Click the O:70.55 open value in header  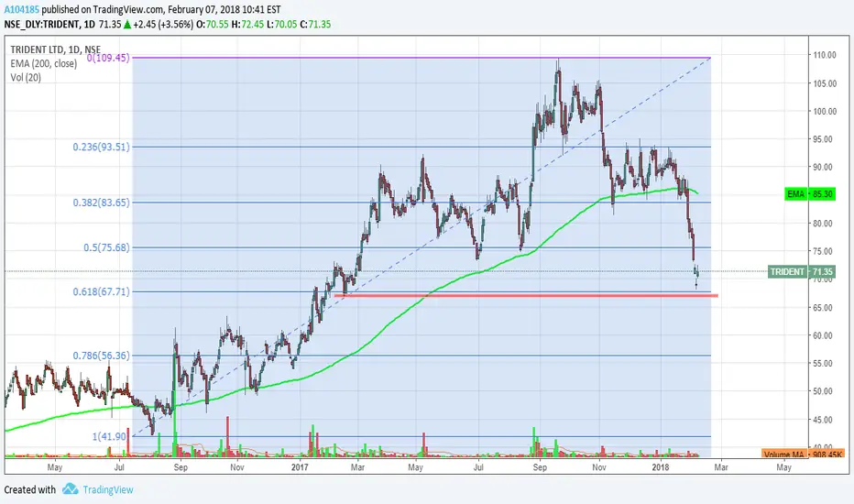point(213,24)
